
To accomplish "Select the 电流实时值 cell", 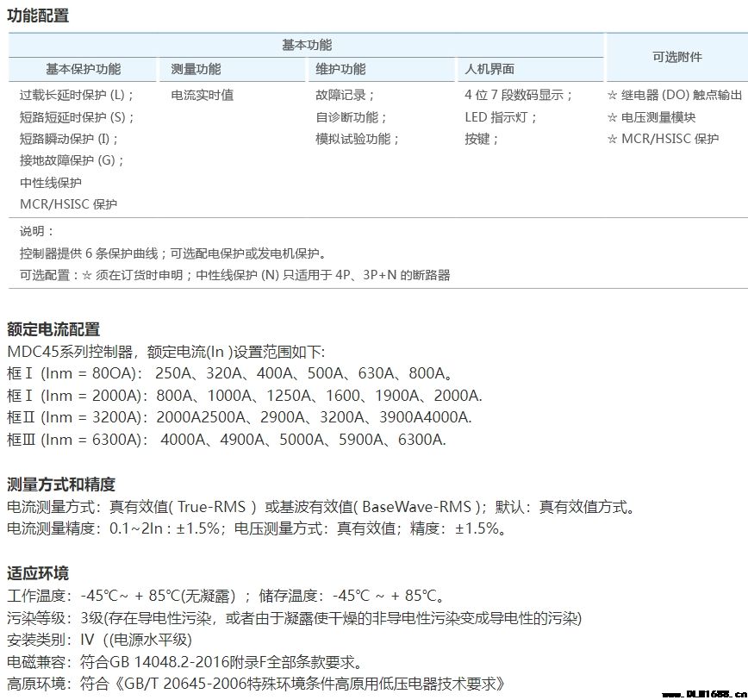I will click(203, 96).
